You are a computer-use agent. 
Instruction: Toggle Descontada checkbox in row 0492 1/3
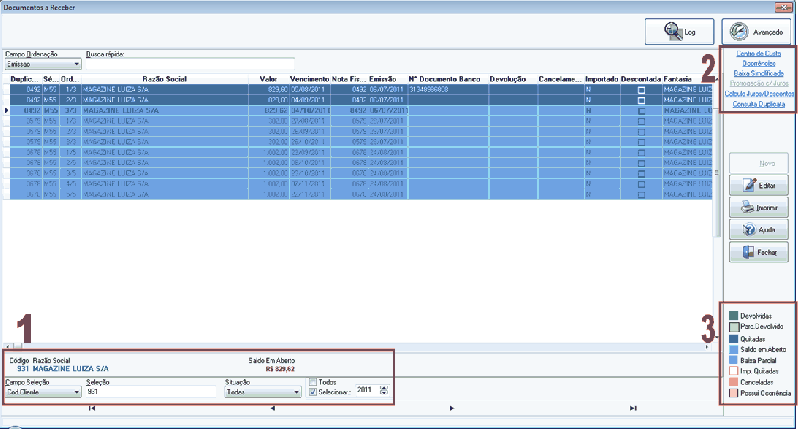click(x=641, y=90)
